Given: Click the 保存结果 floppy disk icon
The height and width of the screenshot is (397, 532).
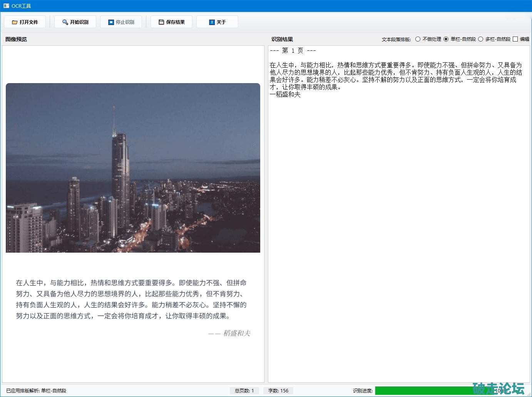Looking at the screenshot, I should 161,22.
